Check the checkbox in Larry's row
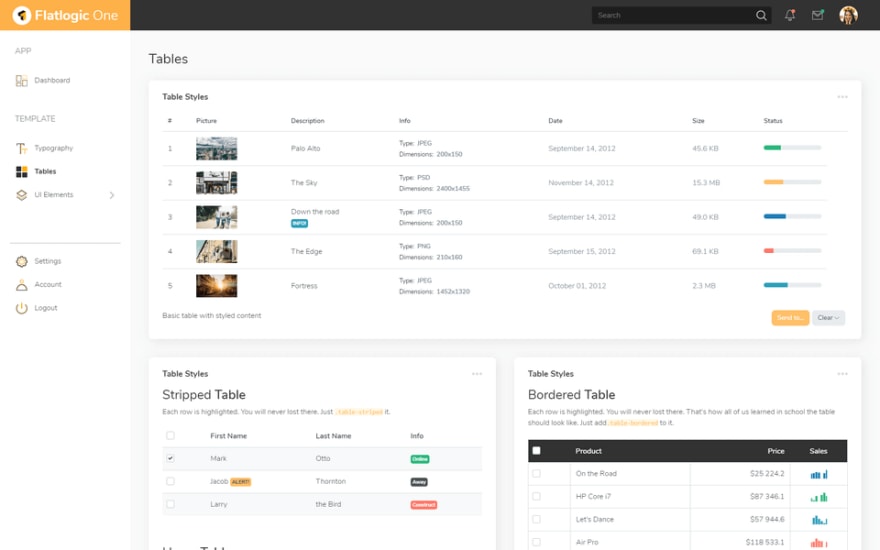This screenshot has height=550, width=880. point(170,505)
